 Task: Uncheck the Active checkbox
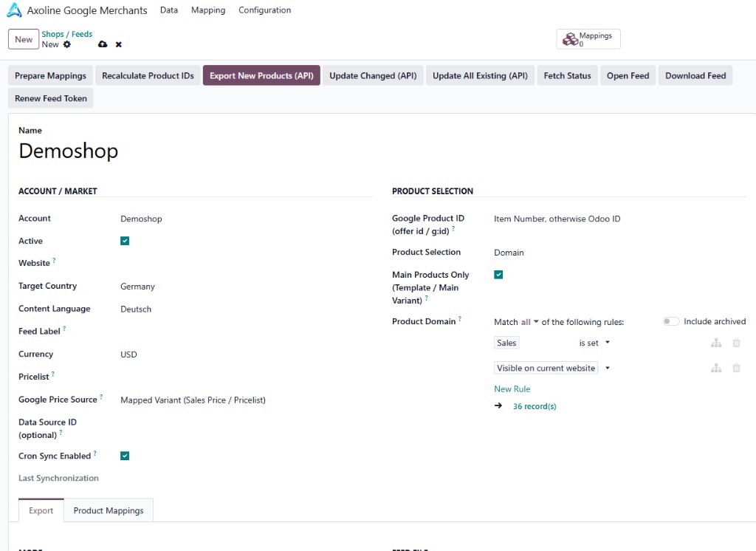(x=125, y=241)
